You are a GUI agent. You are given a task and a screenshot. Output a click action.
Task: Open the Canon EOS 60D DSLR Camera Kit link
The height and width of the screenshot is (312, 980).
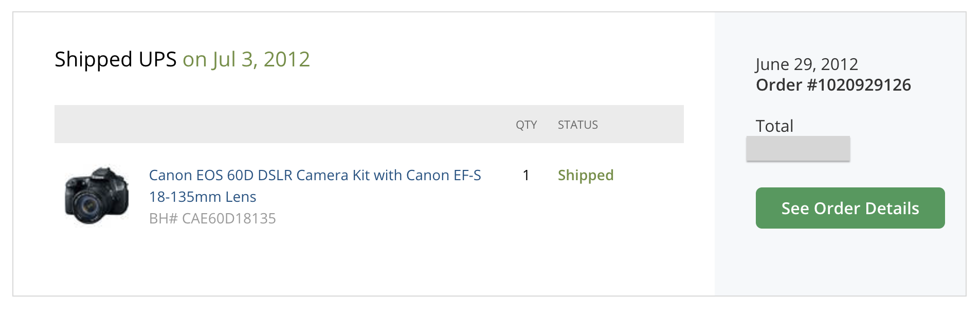(x=315, y=176)
